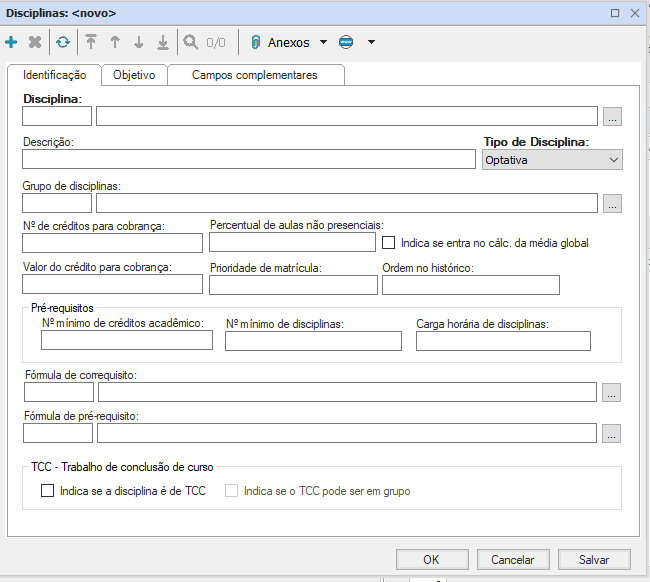Go to first record arrow icon

[91, 43]
